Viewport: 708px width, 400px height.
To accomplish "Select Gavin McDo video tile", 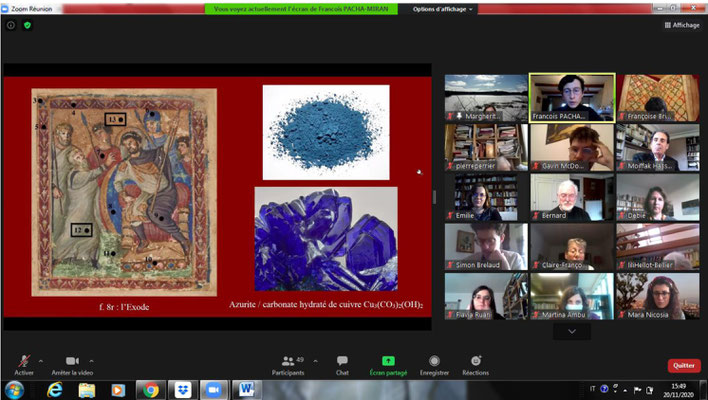I will pyautogui.click(x=572, y=148).
